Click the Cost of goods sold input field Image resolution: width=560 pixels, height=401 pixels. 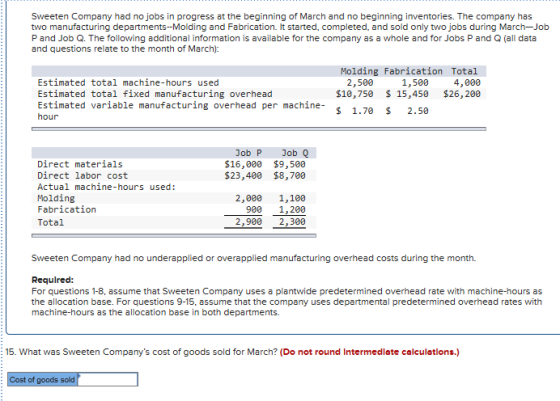(108, 380)
